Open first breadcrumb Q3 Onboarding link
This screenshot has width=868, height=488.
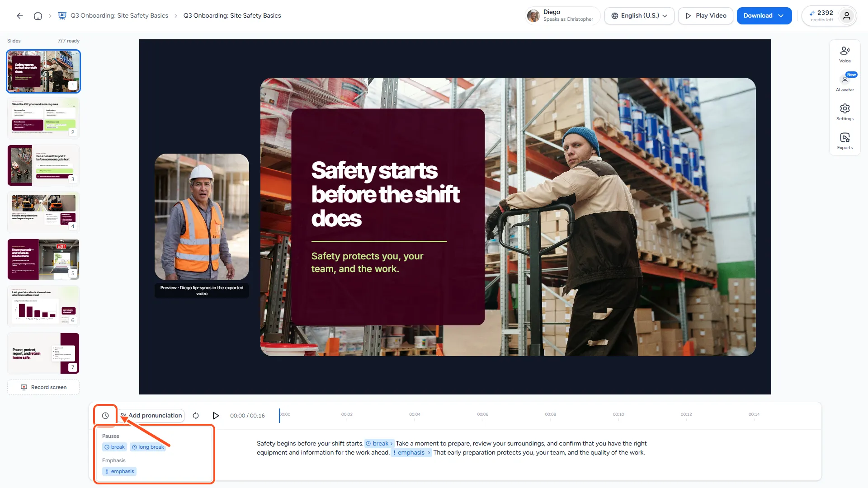(x=119, y=16)
